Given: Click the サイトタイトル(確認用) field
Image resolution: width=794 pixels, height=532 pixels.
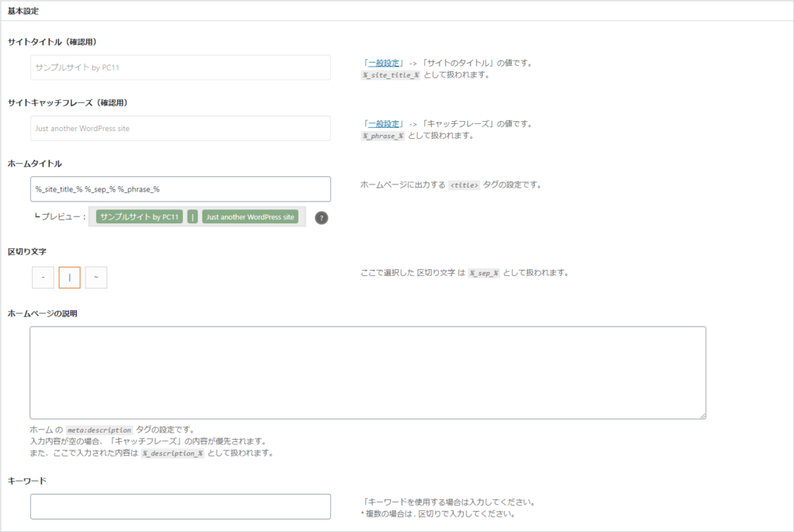Looking at the screenshot, I should click(181, 67).
